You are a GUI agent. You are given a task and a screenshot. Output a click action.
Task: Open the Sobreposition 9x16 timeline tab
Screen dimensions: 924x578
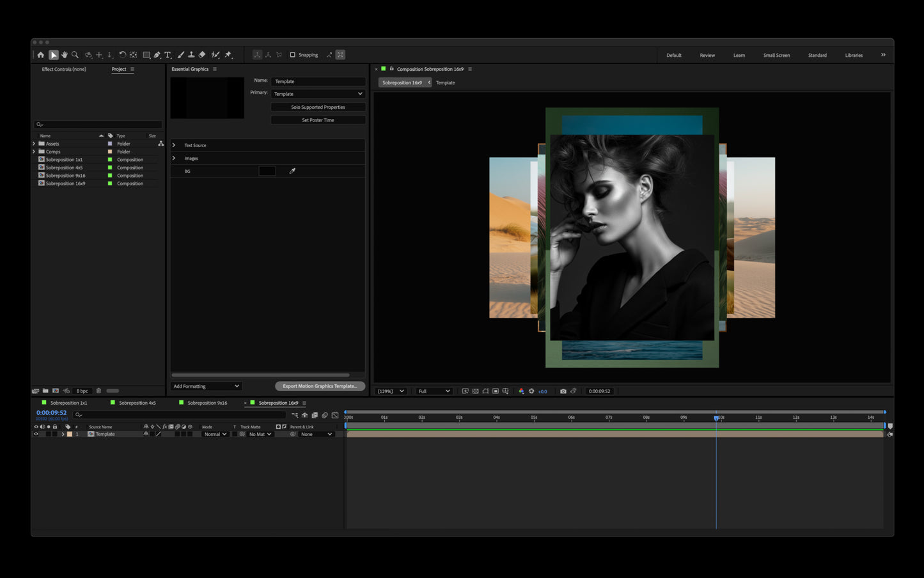(x=207, y=403)
